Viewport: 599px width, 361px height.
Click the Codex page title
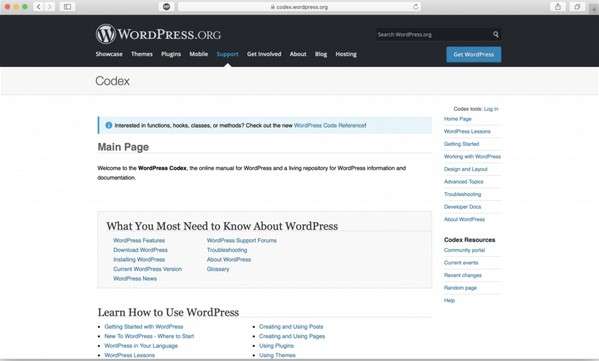113,81
